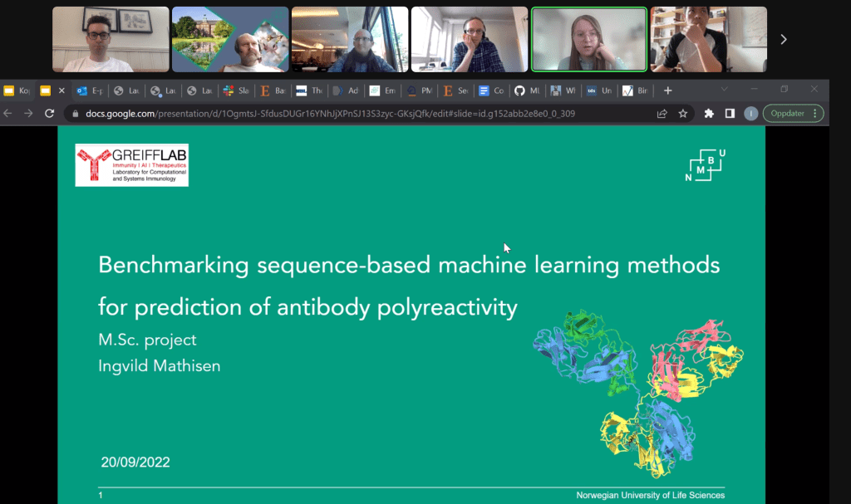
Task: Toggle the browser side panel icon
Action: coord(730,114)
